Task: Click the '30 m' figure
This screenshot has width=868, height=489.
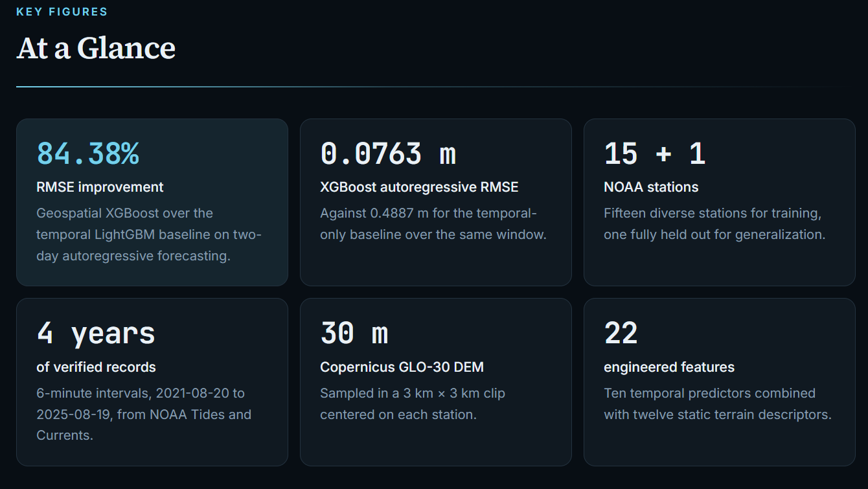Action: 354,334
